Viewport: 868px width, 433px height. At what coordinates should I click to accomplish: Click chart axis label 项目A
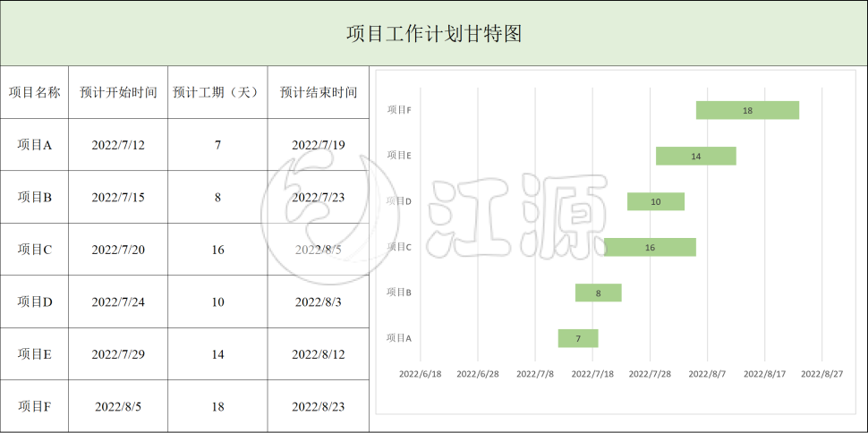[x=398, y=338]
